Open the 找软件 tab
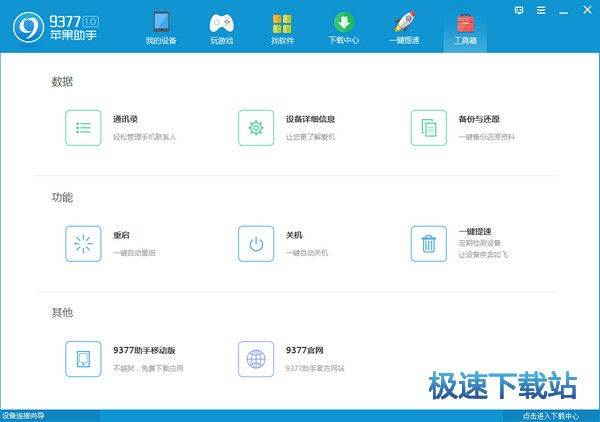 (283, 28)
